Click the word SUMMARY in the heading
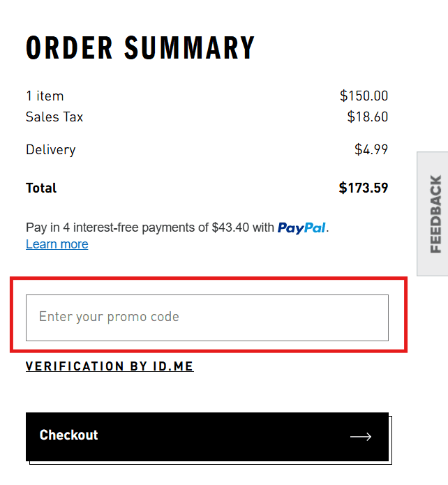Image resolution: width=448 pixels, height=485 pixels. point(190,48)
